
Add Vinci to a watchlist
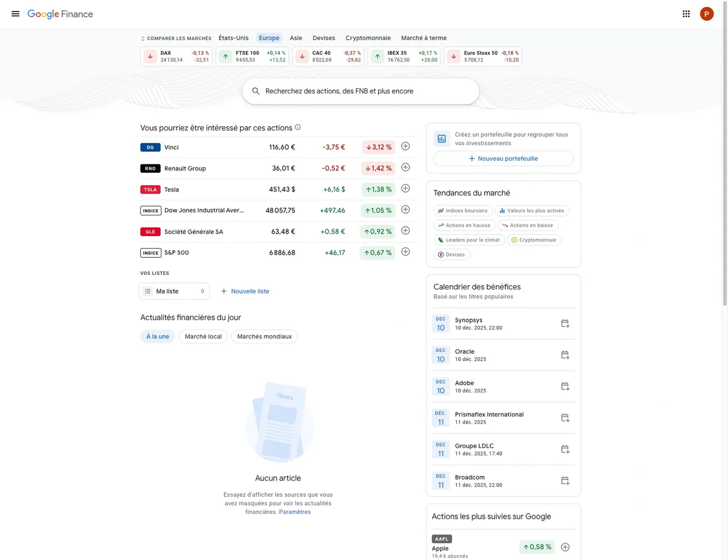tap(406, 146)
